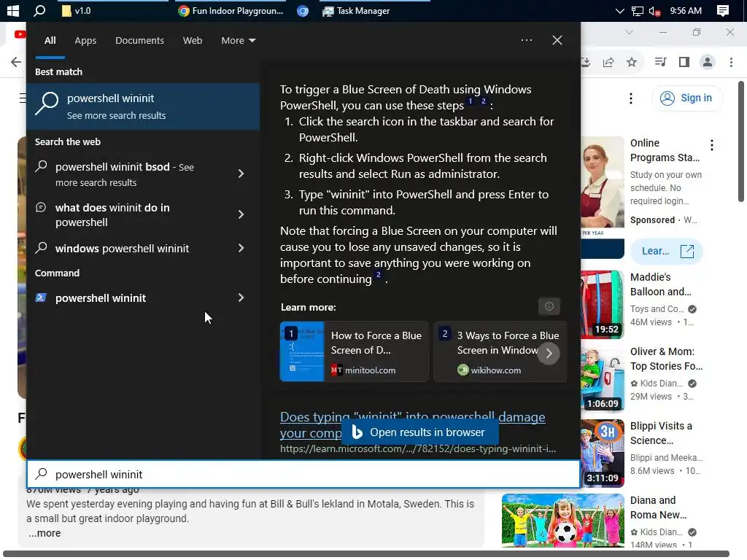Select the All search tab
This screenshot has width=747, height=560.
(50, 41)
